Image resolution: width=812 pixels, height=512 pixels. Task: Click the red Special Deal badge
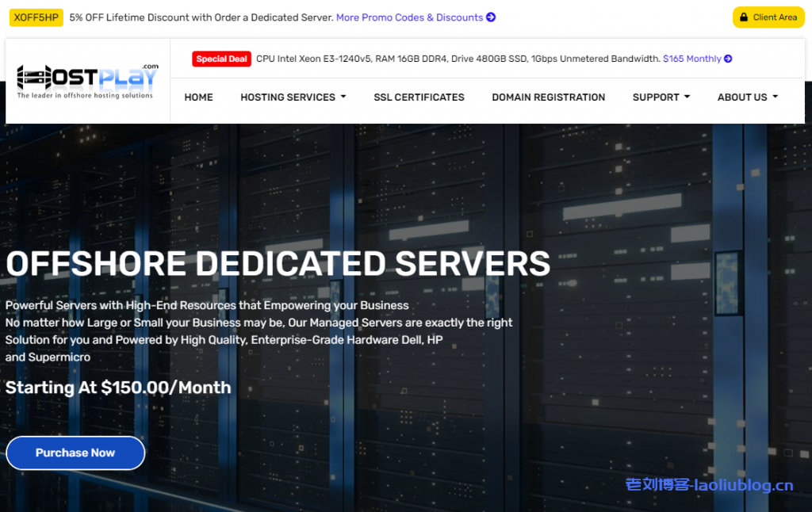coord(222,59)
